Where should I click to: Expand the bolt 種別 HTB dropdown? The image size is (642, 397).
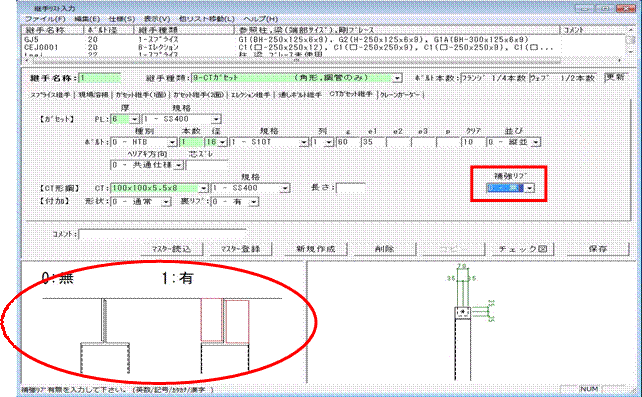(172, 142)
